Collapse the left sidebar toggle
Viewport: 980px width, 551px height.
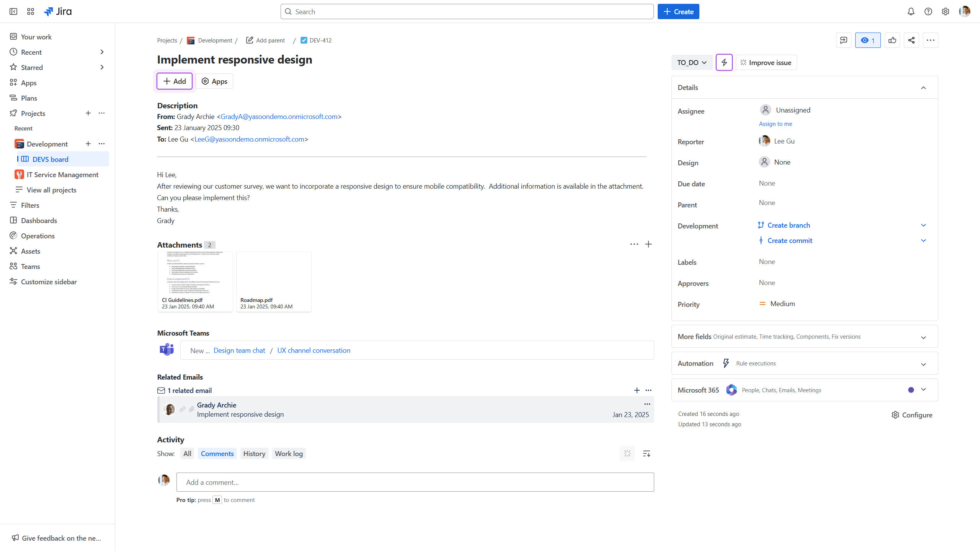pyautogui.click(x=13, y=11)
